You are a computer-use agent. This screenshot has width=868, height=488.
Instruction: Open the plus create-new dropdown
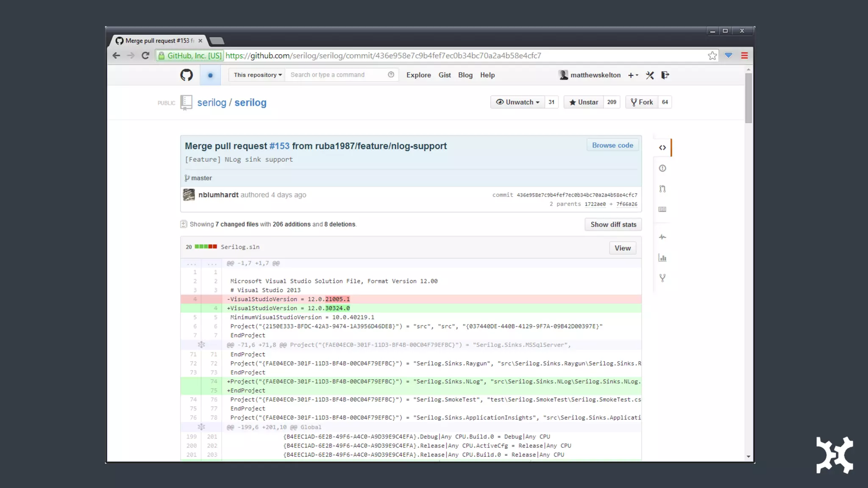point(633,75)
